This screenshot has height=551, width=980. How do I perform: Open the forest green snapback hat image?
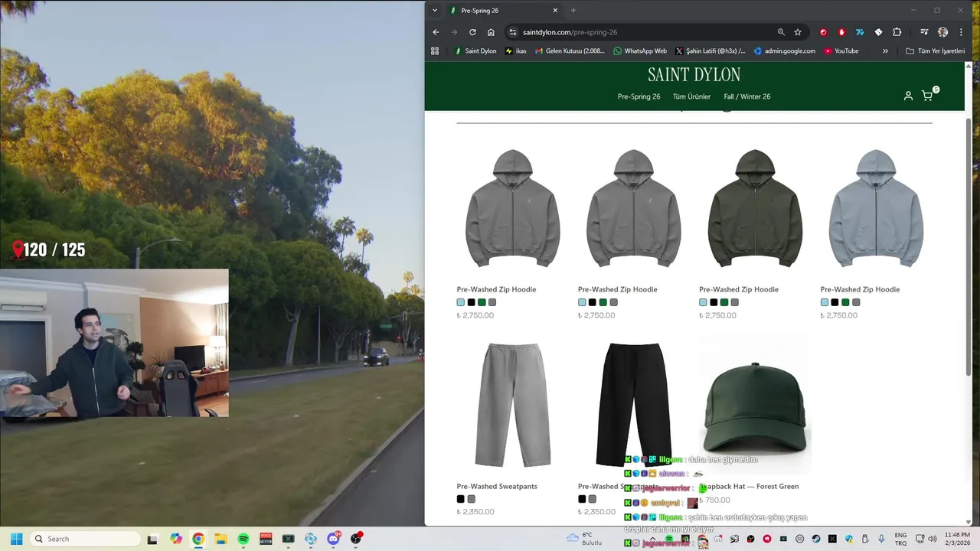tap(755, 406)
